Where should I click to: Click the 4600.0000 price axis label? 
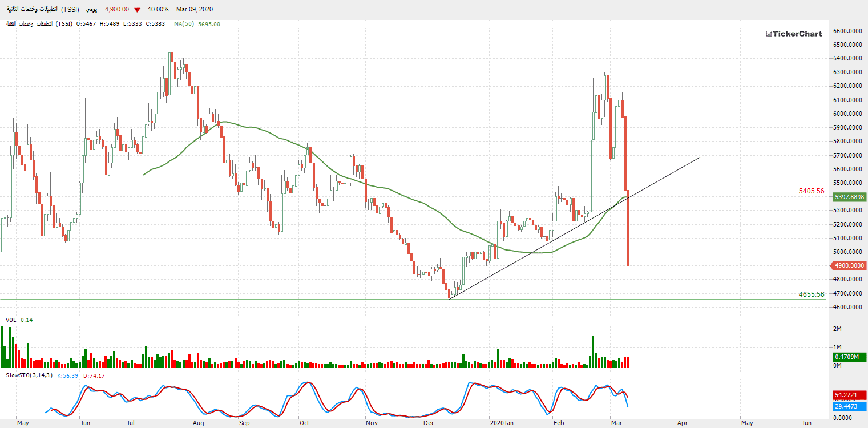(848, 307)
